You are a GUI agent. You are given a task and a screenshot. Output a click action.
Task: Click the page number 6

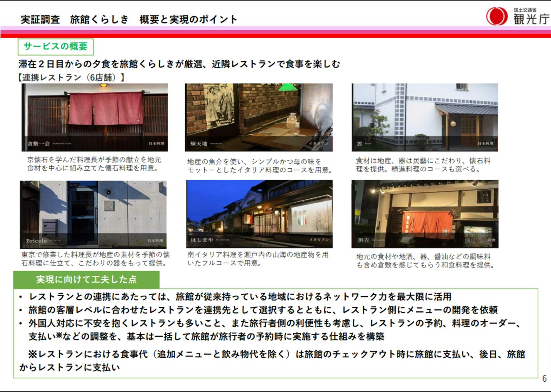(544, 379)
